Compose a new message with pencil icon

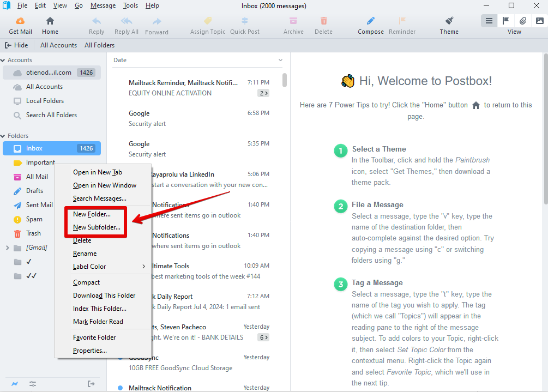click(x=371, y=21)
